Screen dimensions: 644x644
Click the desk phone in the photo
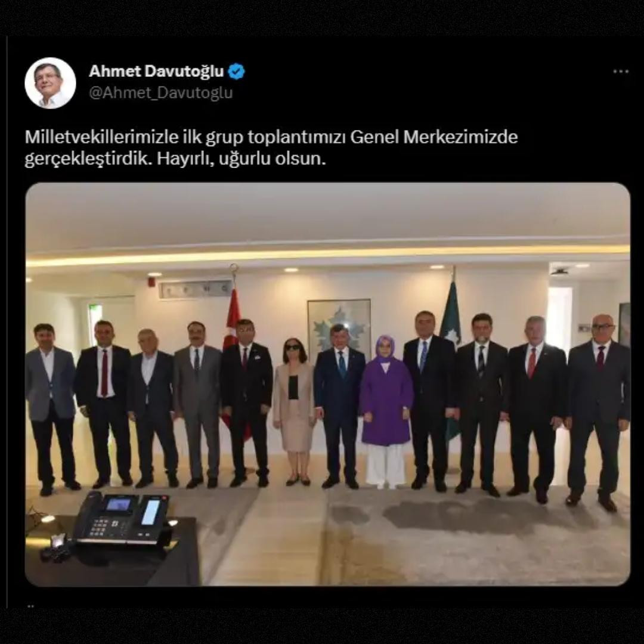(122, 518)
